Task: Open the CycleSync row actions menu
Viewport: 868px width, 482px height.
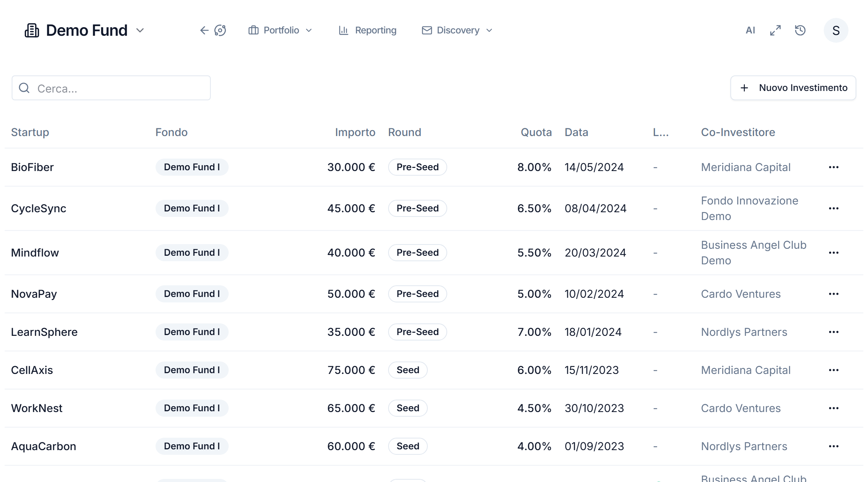Action: [833, 208]
